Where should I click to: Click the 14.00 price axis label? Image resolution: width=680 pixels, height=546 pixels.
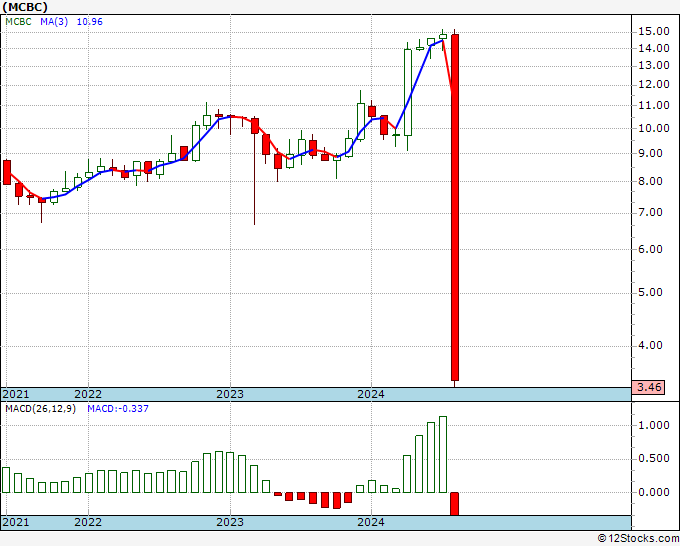pyautogui.click(x=654, y=49)
